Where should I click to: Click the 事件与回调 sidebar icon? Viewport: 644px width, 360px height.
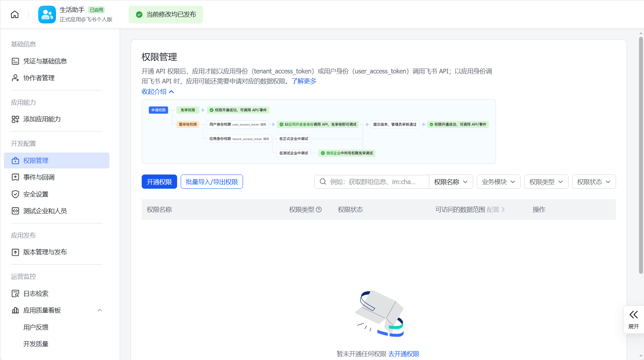pyautogui.click(x=15, y=177)
